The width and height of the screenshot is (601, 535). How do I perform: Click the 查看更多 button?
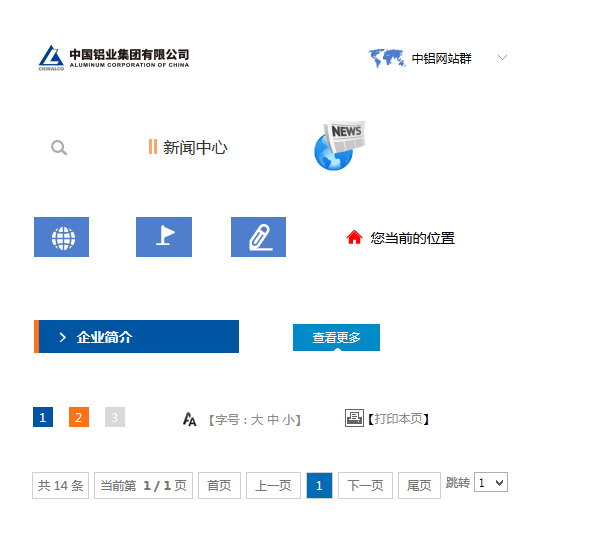pos(336,338)
